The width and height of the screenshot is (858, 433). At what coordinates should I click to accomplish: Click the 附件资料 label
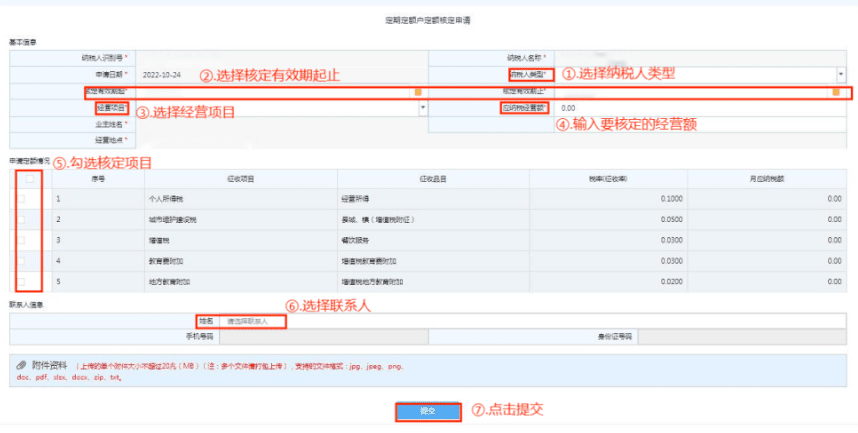click(49, 365)
